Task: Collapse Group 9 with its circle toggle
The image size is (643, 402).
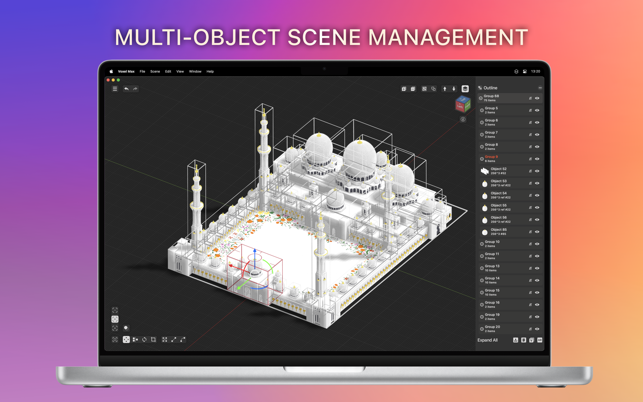Action: coord(482,159)
